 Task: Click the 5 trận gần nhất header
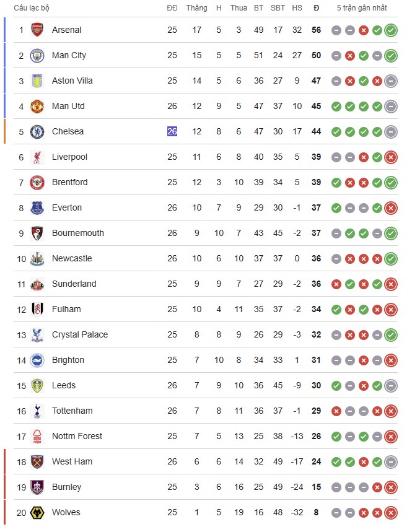click(362, 8)
